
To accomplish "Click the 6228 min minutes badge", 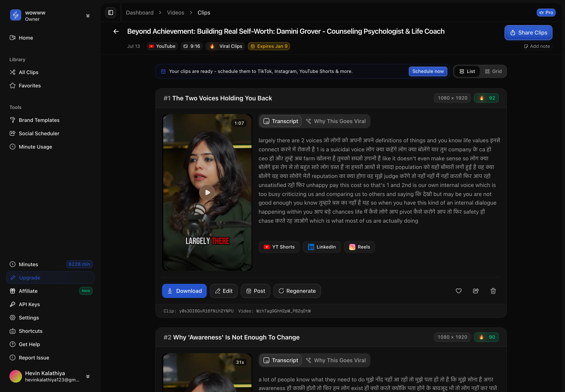I will (79, 264).
